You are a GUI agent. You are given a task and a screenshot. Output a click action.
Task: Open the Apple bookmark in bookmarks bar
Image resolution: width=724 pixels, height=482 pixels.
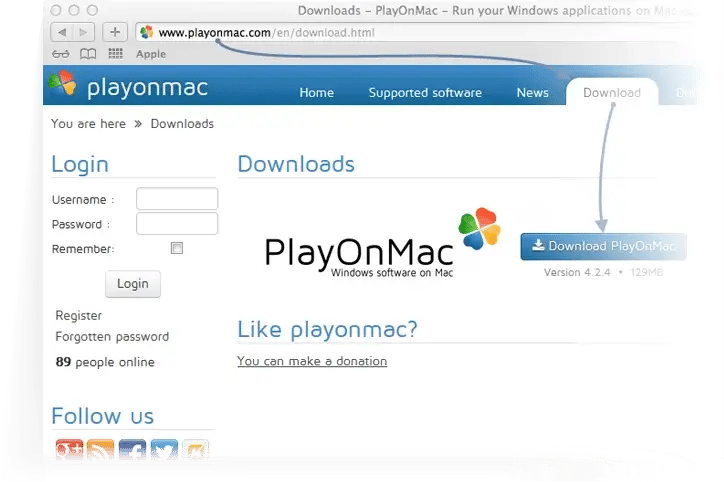click(151, 54)
